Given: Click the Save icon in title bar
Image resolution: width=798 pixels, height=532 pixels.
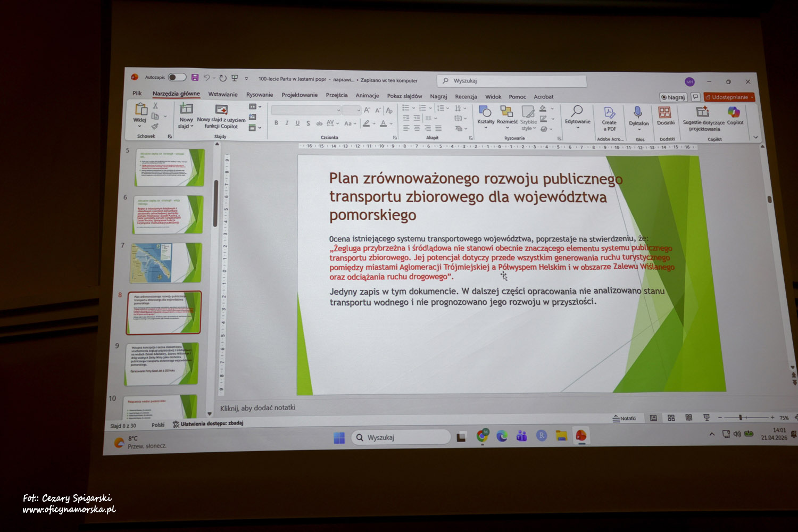Looking at the screenshot, I should click(x=195, y=78).
